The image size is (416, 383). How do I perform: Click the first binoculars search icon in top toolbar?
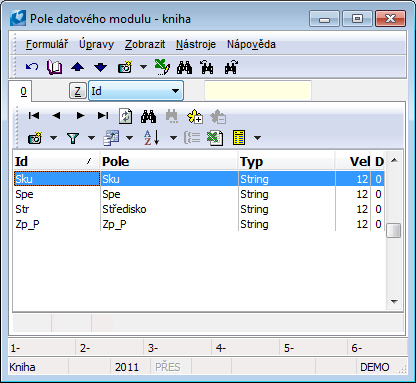pyautogui.click(x=184, y=67)
